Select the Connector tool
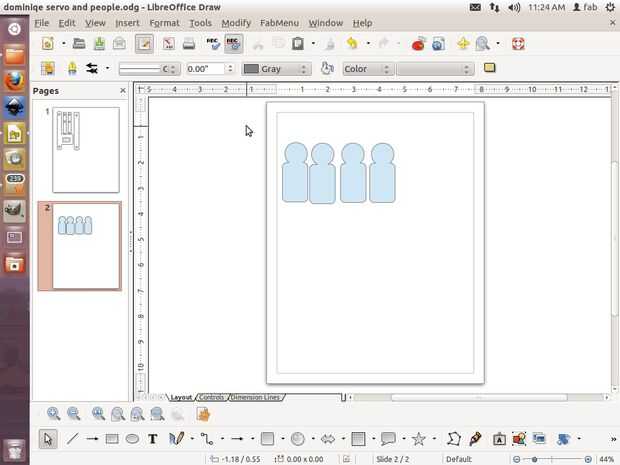 206,439
